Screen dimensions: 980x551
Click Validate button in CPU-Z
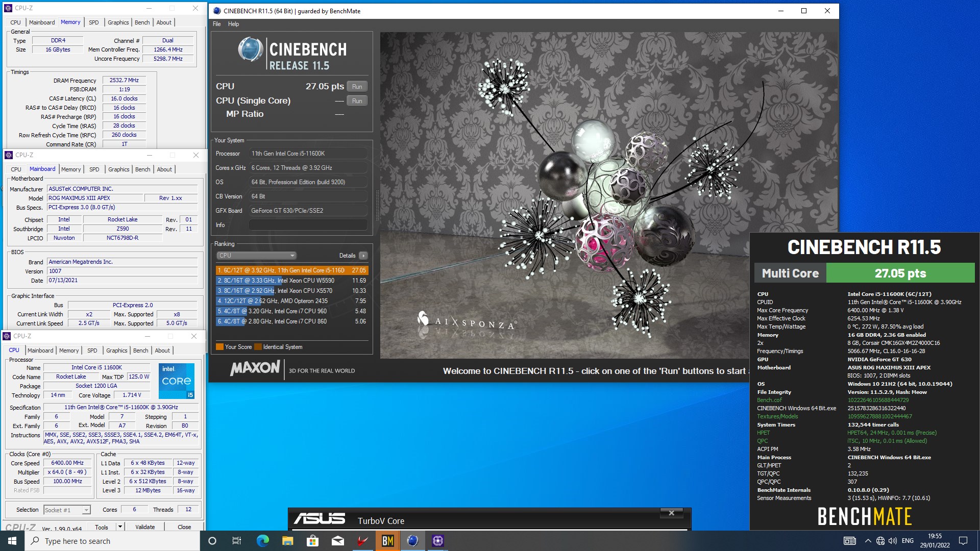(x=145, y=527)
